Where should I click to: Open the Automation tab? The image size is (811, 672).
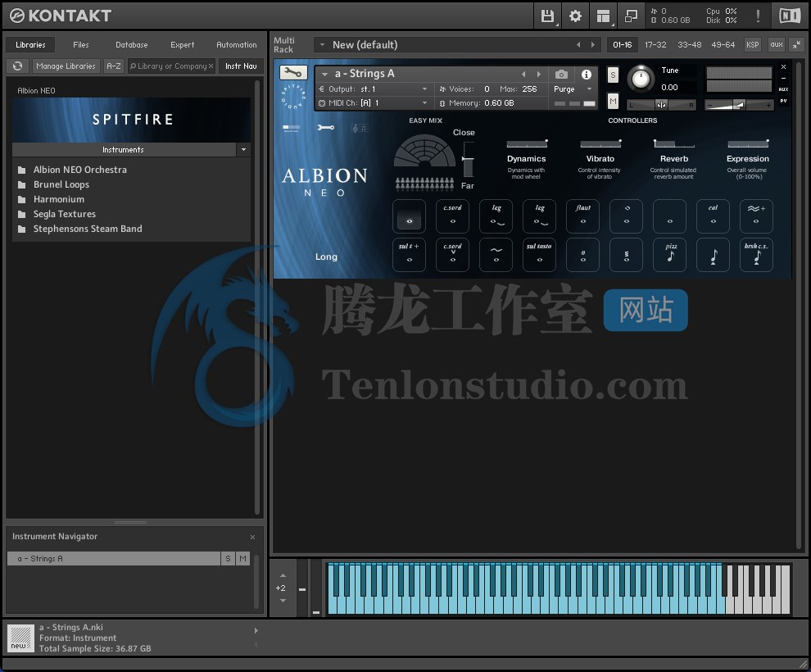tap(237, 45)
